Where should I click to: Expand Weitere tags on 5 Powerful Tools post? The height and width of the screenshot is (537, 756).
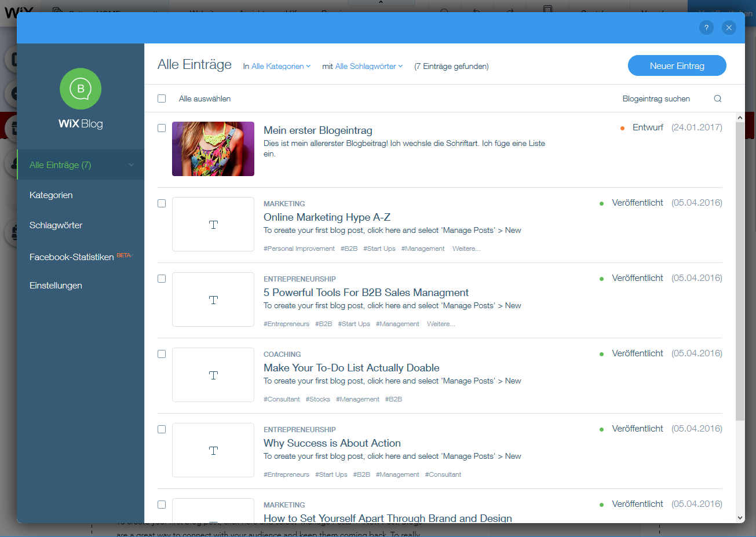pos(441,324)
